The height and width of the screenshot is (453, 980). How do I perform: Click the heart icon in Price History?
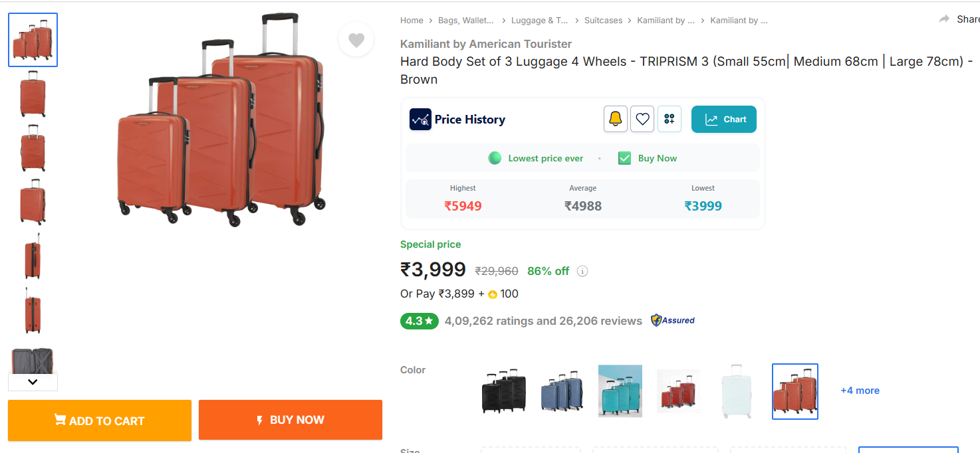642,120
